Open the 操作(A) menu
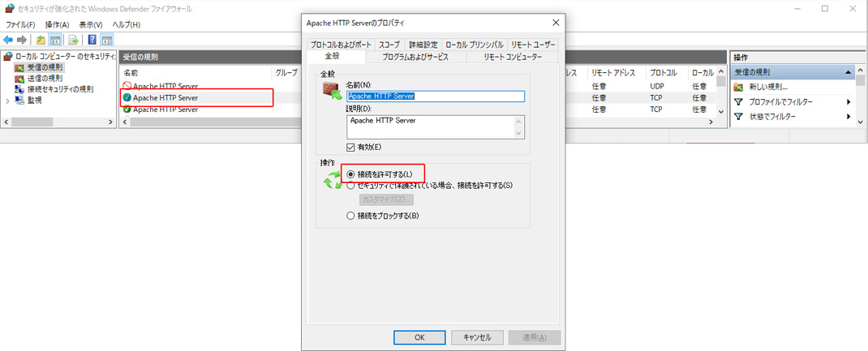 pos(57,25)
